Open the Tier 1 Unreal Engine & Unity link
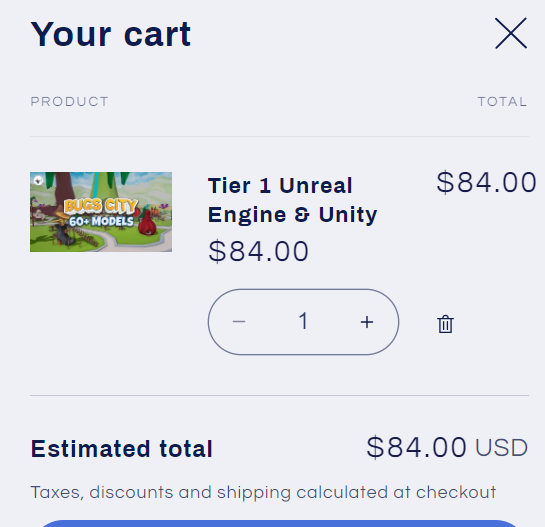Screen dimensions: 545x527 pyautogui.click(x=293, y=200)
